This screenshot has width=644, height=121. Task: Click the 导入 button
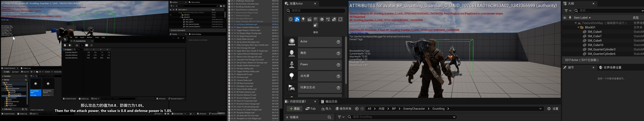(x=326, y=109)
